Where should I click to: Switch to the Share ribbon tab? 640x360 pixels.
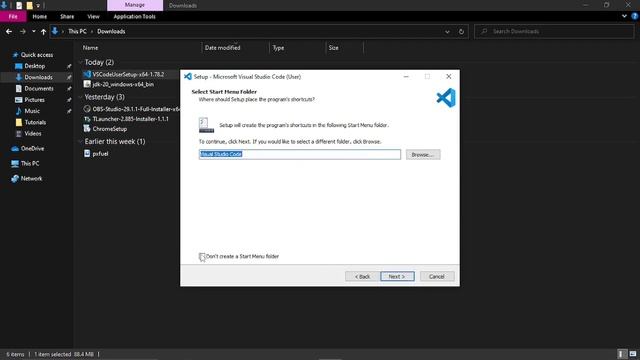tap(67, 16)
